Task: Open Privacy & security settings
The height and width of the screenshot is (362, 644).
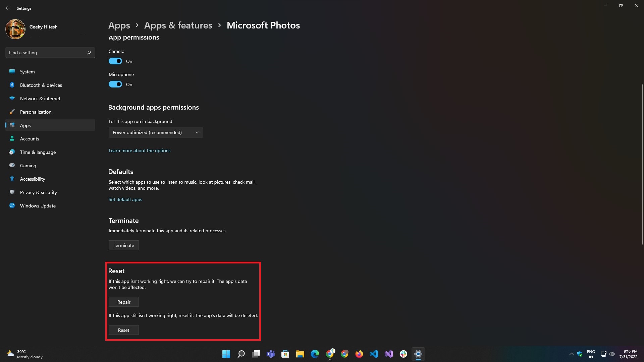Action: pos(38,192)
